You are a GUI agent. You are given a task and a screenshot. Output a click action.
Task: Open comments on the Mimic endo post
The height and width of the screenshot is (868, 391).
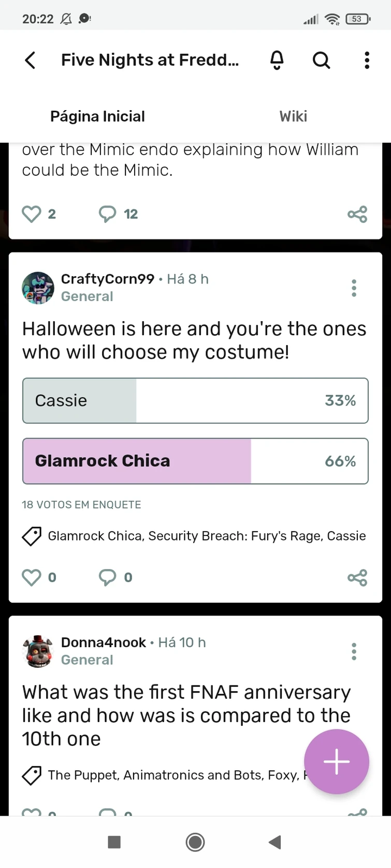108,214
